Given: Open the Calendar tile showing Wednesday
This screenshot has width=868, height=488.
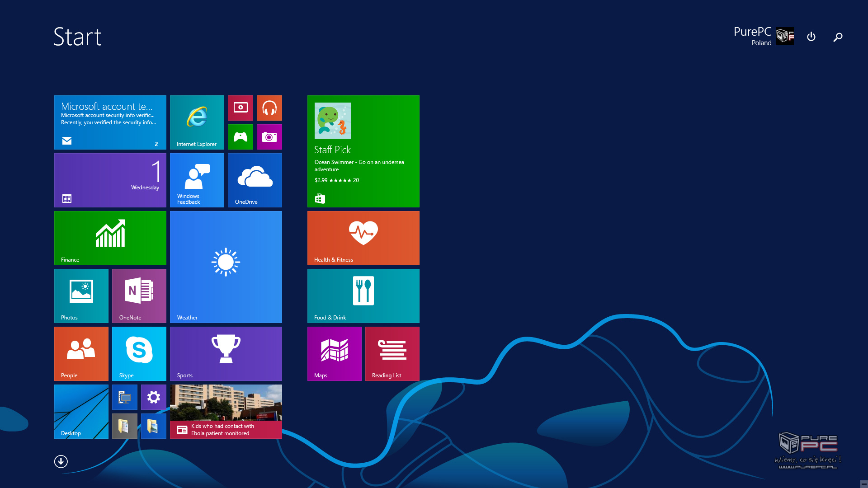Looking at the screenshot, I should [x=110, y=180].
